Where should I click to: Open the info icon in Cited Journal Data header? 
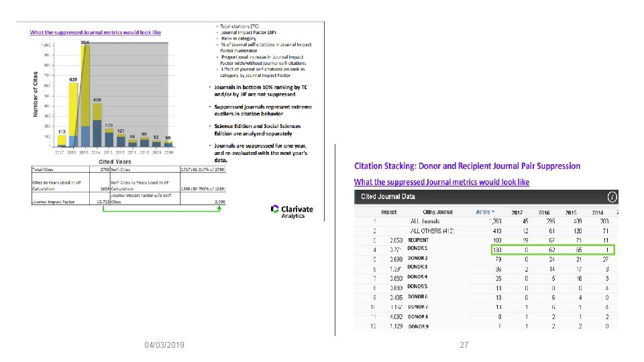(612, 197)
